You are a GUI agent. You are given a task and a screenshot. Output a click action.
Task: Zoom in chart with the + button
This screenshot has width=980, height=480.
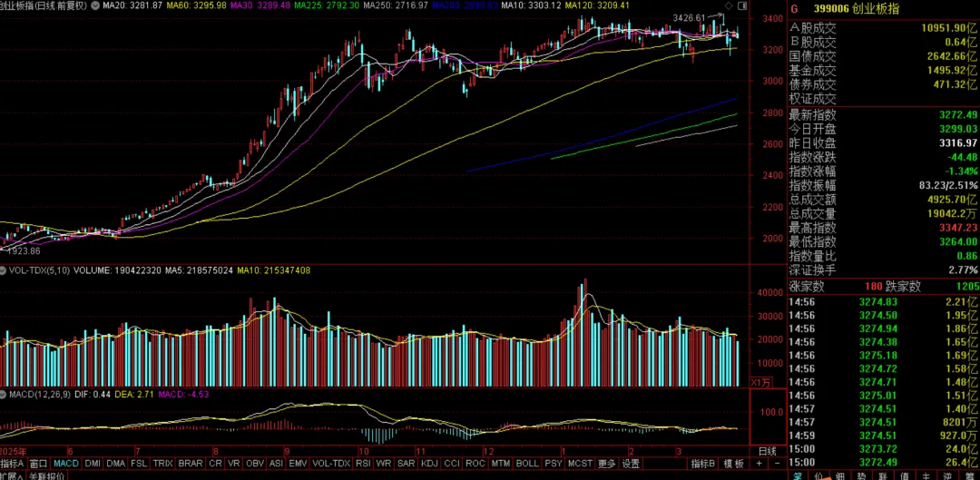point(758,463)
